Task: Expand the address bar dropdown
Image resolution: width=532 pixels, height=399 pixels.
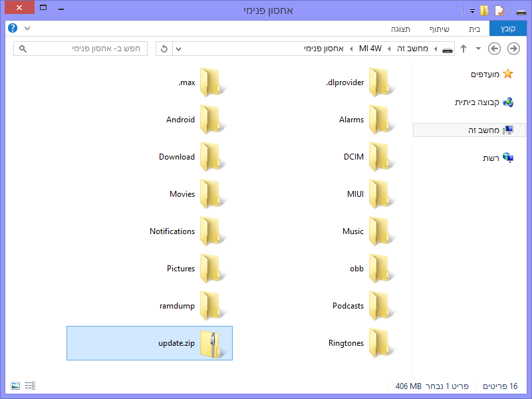Action: tap(178, 49)
